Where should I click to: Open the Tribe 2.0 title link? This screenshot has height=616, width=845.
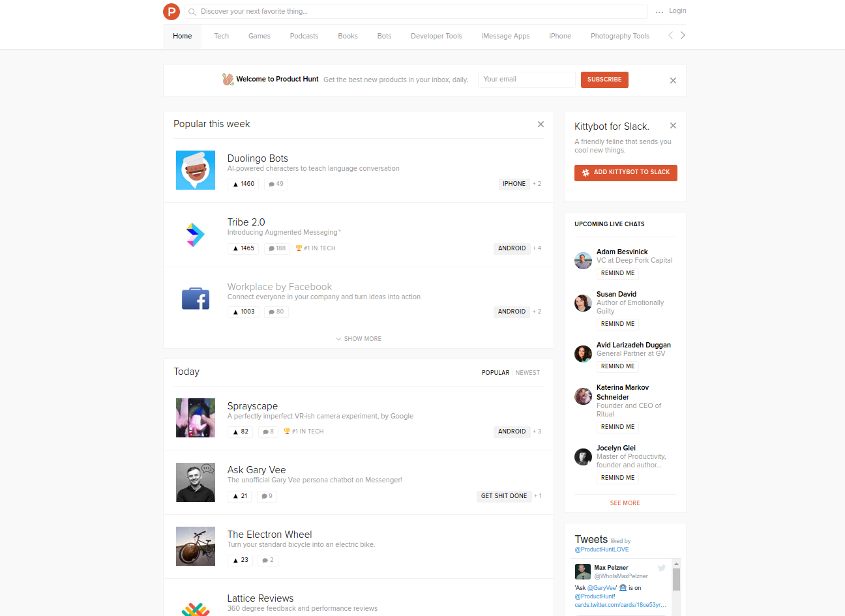click(246, 222)
